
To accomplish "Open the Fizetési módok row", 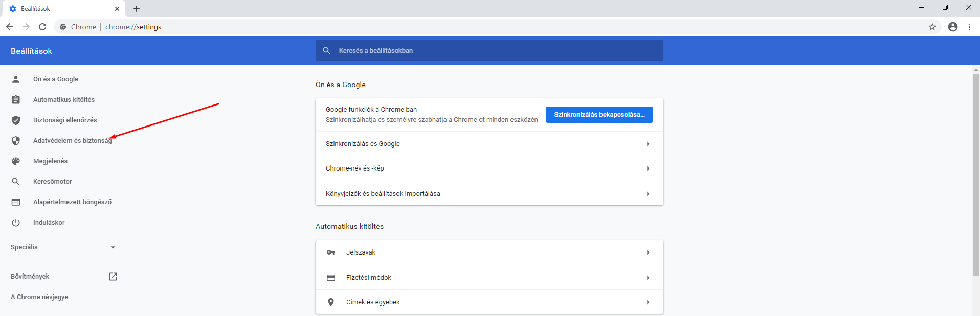I will pyautogui.click(x=489, y=278).
